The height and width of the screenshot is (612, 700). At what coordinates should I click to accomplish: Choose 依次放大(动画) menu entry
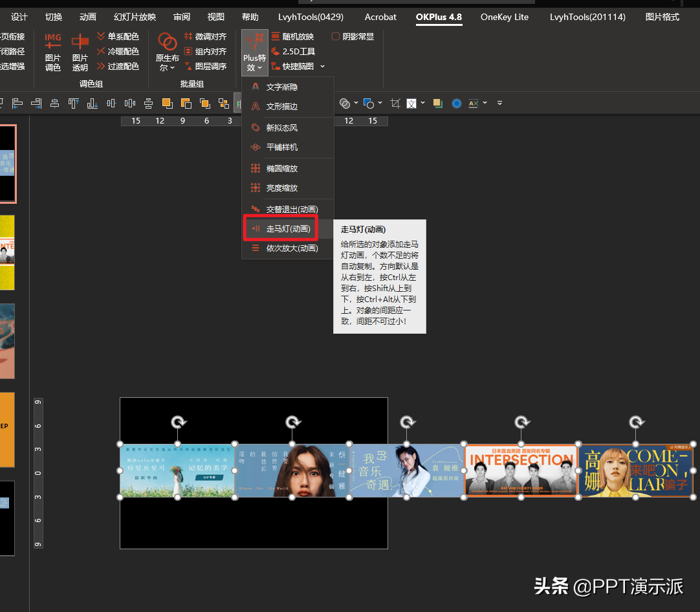[287, 248]
